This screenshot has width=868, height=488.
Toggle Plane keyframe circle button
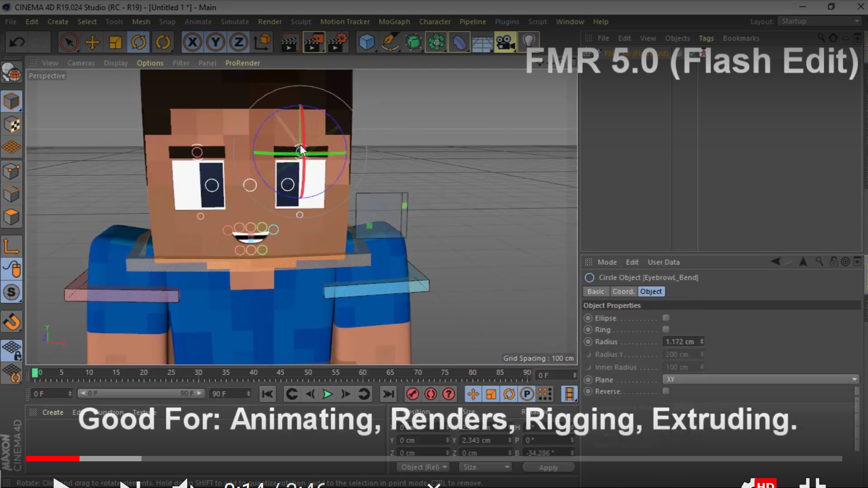(588, 380)
